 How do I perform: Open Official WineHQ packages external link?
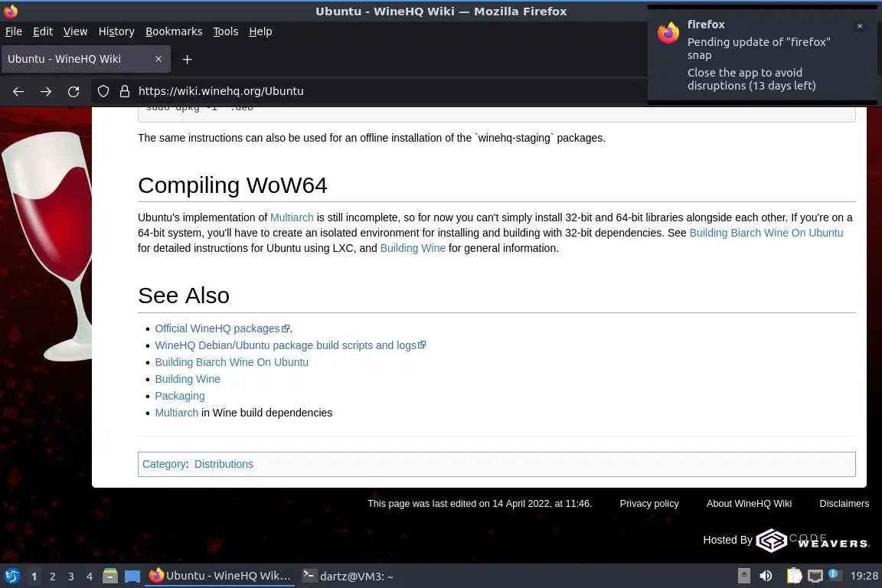[x=222, y=328]
